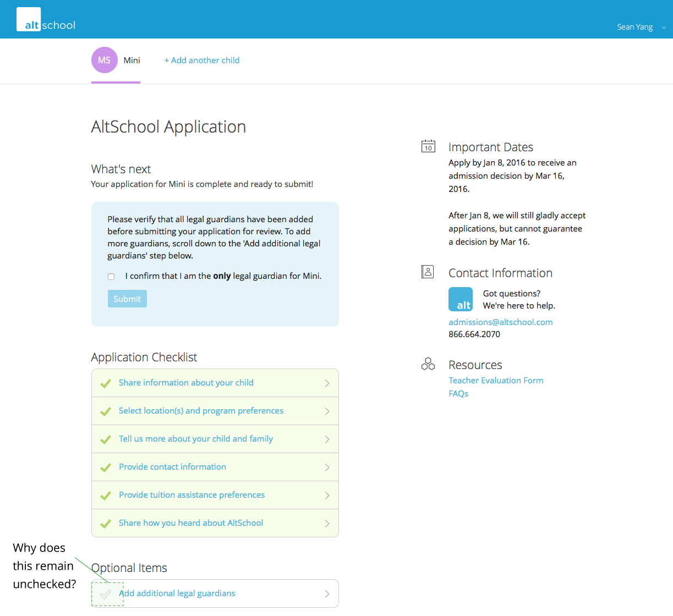Expand chevron on 'Share information about your child' row

tap(327, 383)
